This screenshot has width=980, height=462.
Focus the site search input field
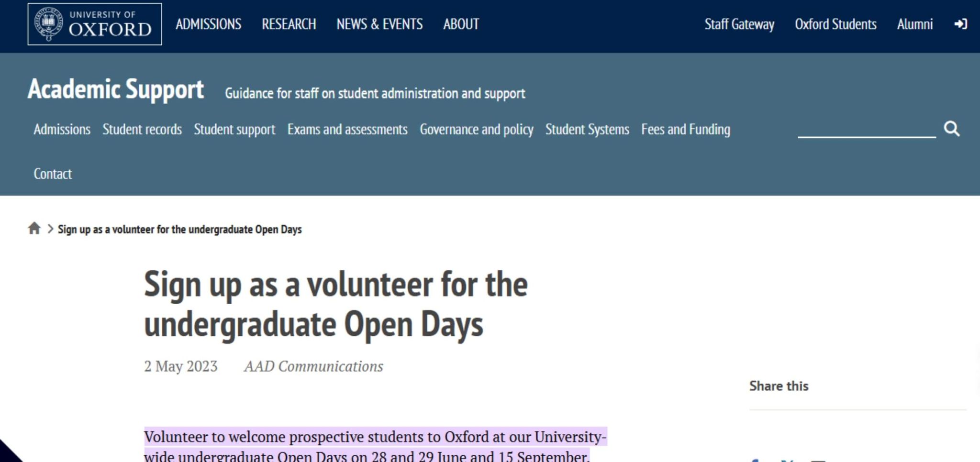[866, 128]
